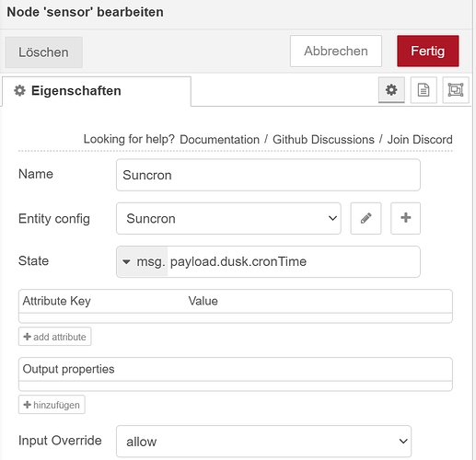Screen dimensions: 476x460
Task: Switch to Eigenschaften tab
Action: (x=97, y=91)
